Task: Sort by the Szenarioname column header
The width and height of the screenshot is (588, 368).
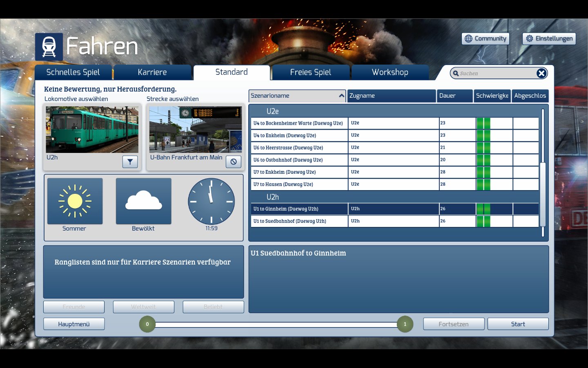Action: (297, 96)
